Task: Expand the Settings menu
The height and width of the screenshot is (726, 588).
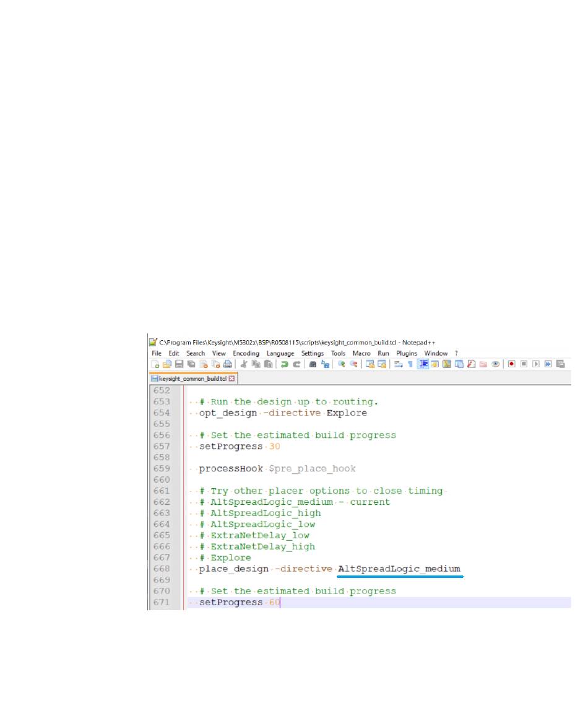Action: tap(313, 353)
